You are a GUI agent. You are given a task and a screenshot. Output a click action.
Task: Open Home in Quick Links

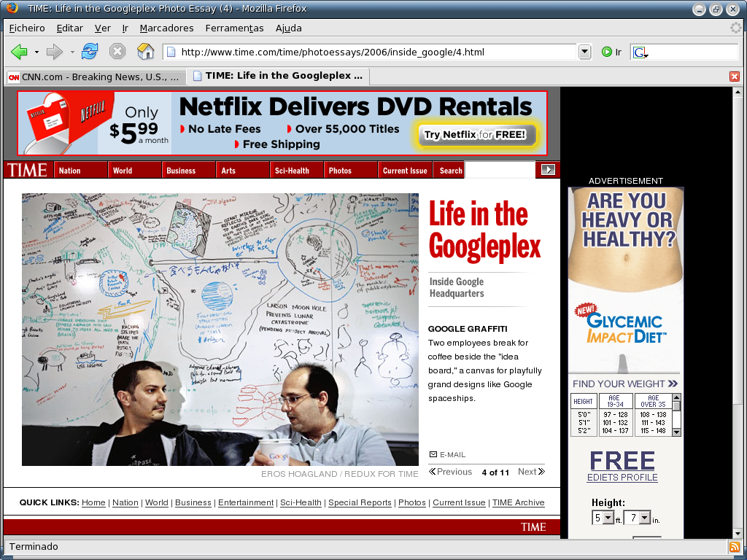tap(93, 502)
